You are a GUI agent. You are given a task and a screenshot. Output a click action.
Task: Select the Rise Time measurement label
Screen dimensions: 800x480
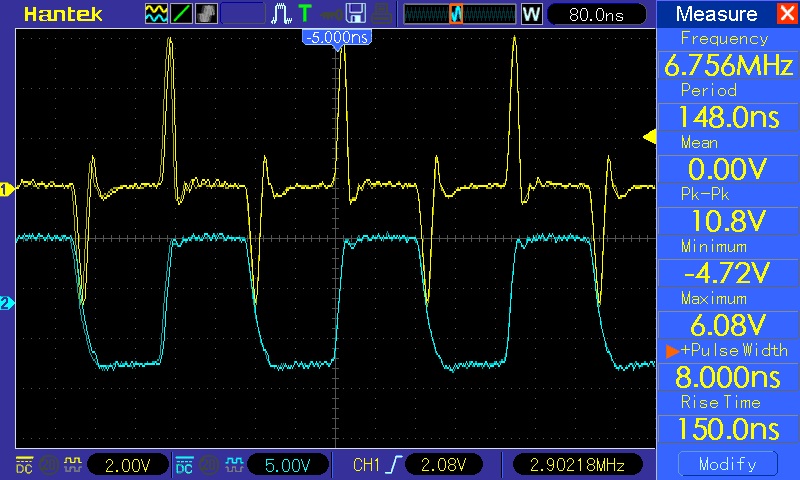point(720,402)
